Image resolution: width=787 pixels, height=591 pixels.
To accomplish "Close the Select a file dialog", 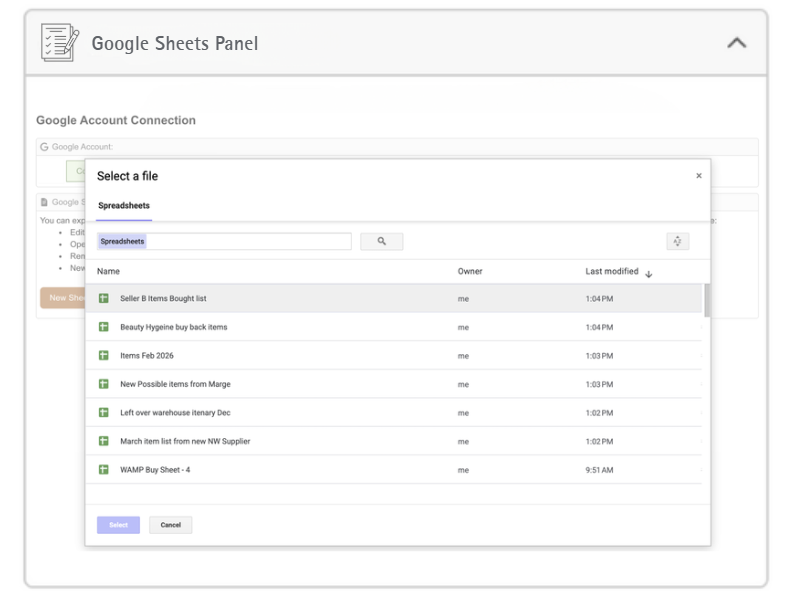I will click(699, 176).
